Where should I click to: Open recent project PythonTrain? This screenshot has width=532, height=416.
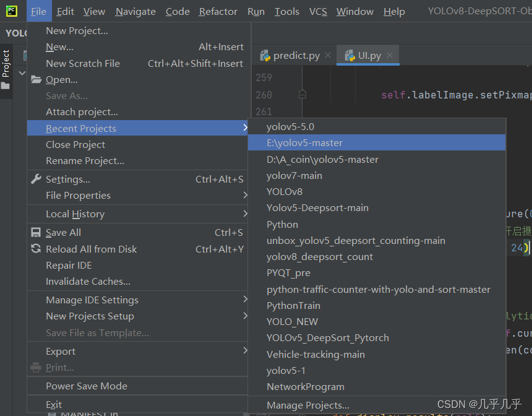(x=377, y=305)
